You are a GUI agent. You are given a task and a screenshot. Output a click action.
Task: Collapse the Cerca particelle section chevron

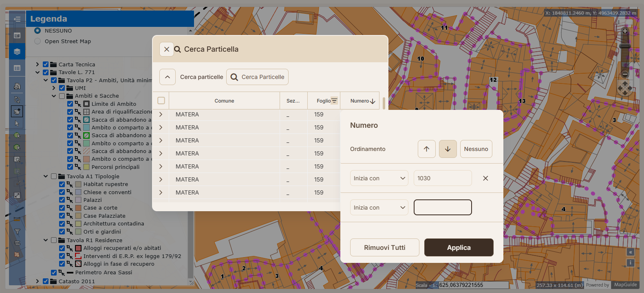pos(168,77)
